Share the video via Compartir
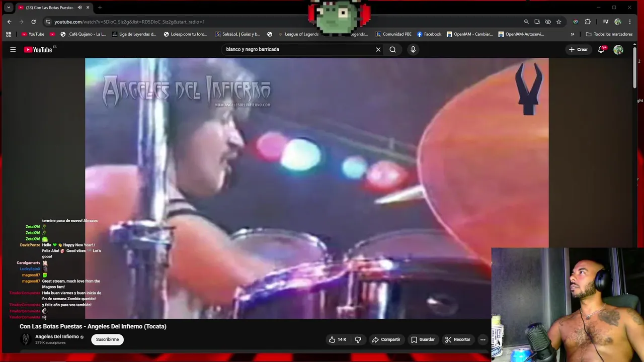The width and height of the screenshot is (644, 362). [x=386, y=339]
